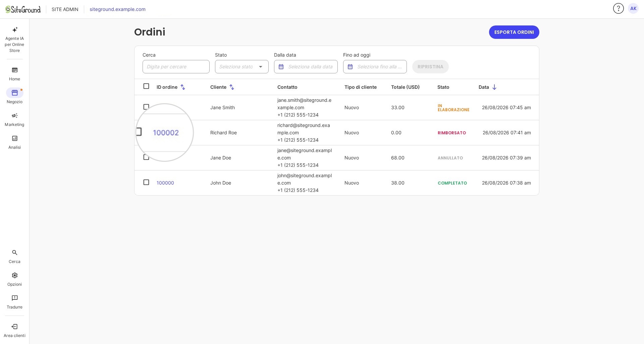Expand the Stato status dropdown
Image resolution: width=644 pixels, height=344 pixels.
[242, 67]
